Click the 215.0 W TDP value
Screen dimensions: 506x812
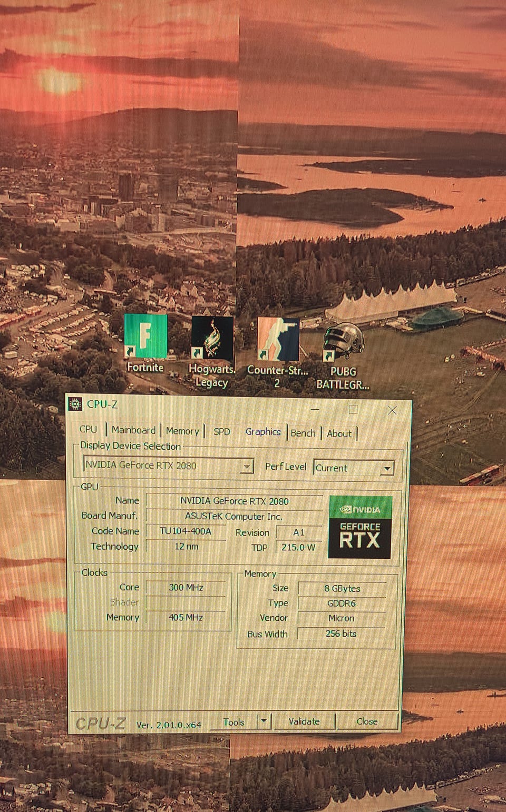pyautogui.click(x=298, y=547)
